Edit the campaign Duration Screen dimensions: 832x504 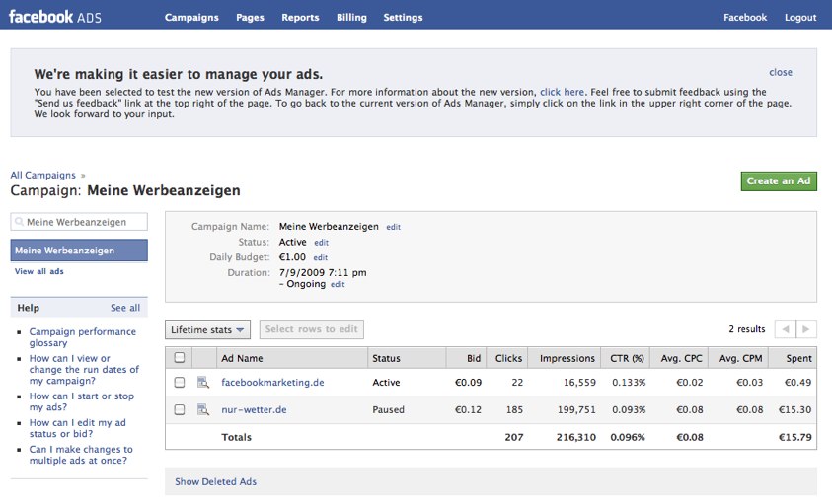[x=338, y=284]
